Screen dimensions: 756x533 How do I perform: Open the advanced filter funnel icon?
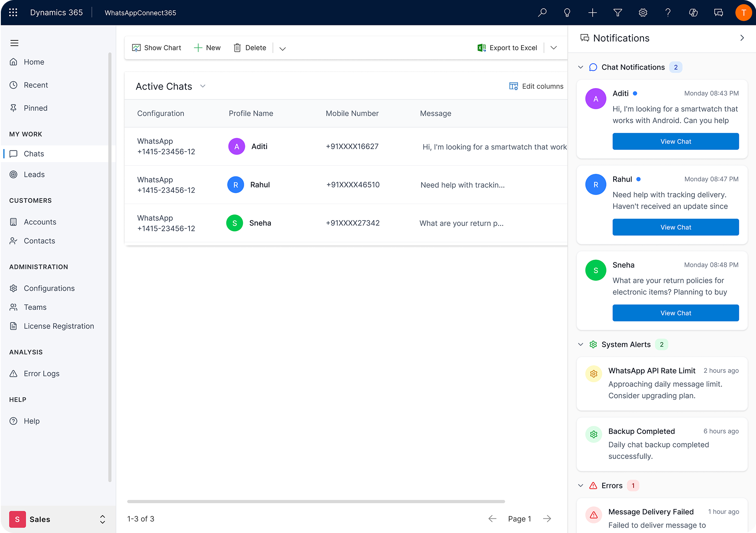click(x=618, y=12)
